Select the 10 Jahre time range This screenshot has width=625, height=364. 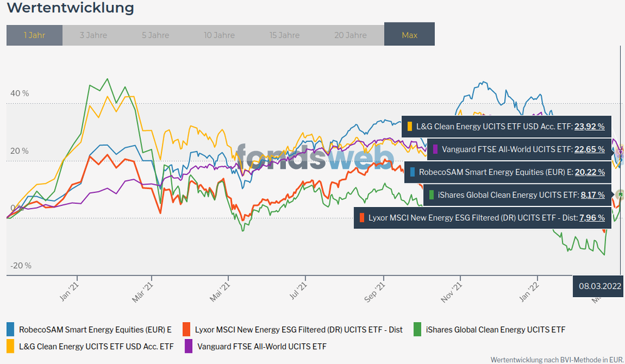[219, 35]
